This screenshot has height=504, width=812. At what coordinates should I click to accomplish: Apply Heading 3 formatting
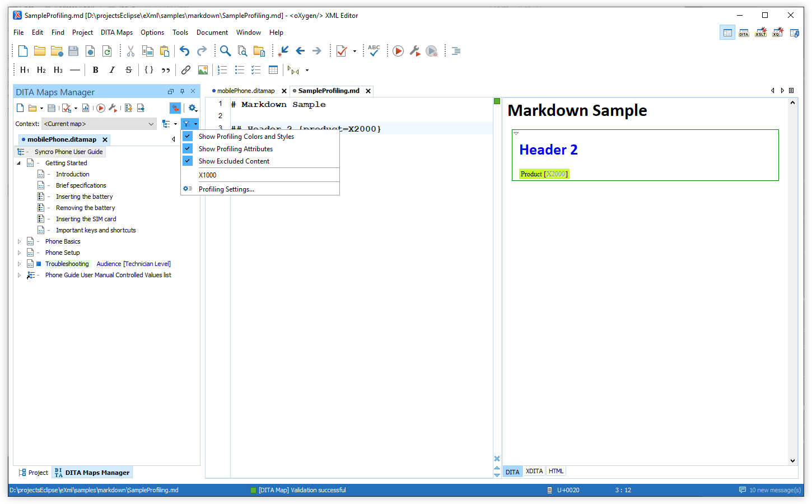click(x=58, y=70)
